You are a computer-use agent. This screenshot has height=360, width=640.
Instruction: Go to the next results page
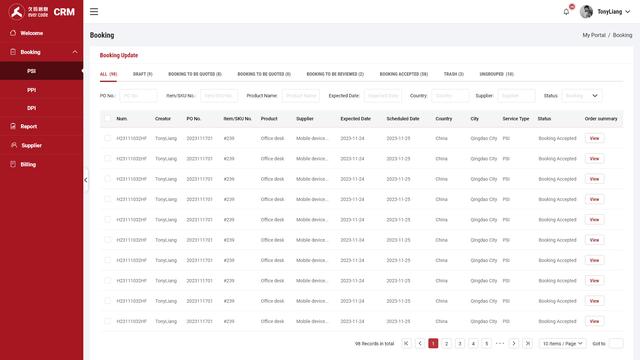tap(514, 343)
